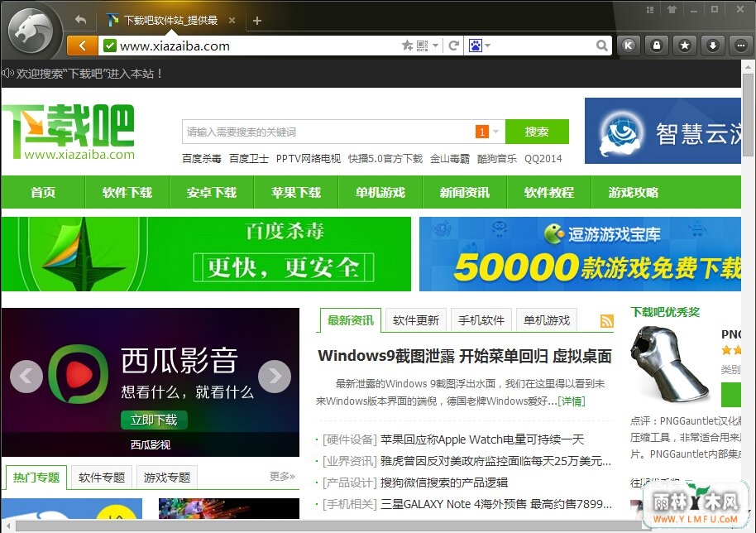This screenshot has width=756, height=533.
Task: Click the orange RSS feed icon
Action: 606,321
